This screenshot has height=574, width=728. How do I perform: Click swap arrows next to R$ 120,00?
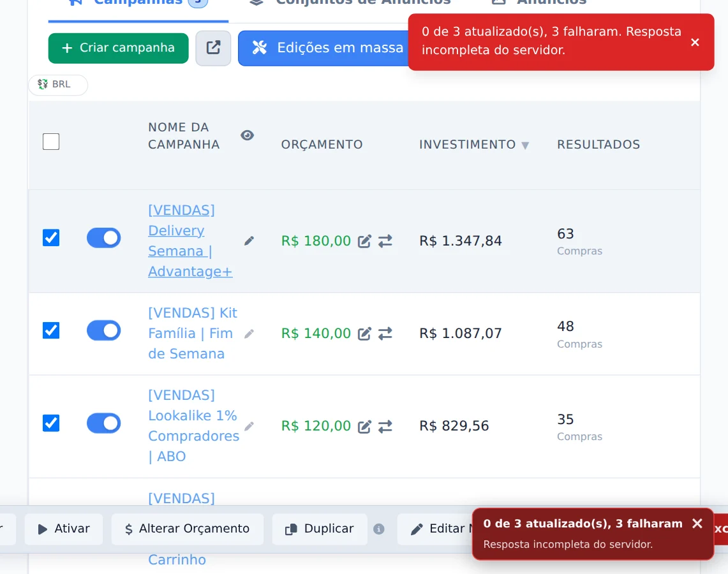point(385,426)
